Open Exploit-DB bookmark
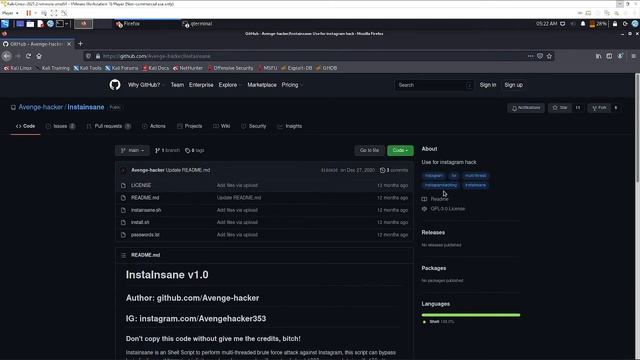 296,68
